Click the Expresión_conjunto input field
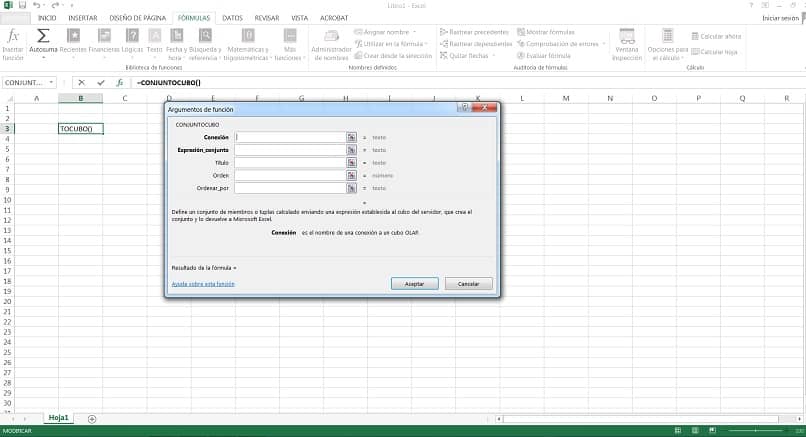The image size is (806, 437). tap(290, 150)
